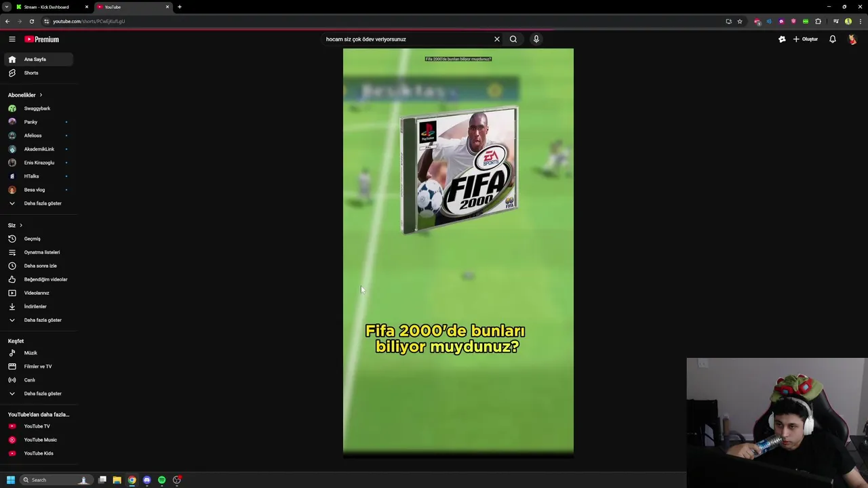Open the HTalks subscription channel
Viewport: 868px width, 488px height.
click(x=38, y=176)
